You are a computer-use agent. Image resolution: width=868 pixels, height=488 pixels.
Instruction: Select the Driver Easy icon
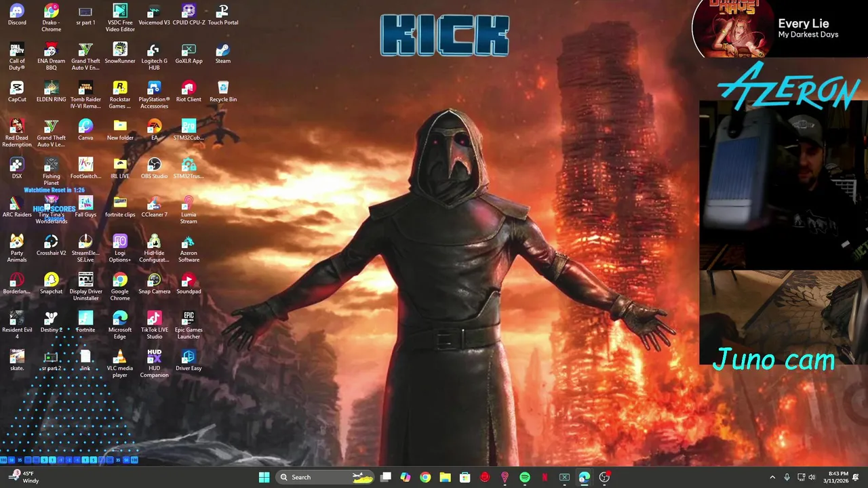tap(189, 361)
